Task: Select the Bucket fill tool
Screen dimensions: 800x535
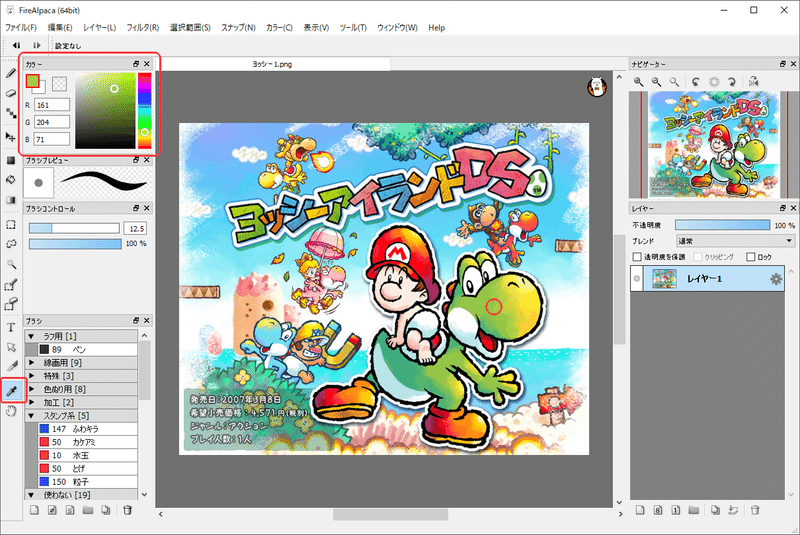Action: coord(11,180)
